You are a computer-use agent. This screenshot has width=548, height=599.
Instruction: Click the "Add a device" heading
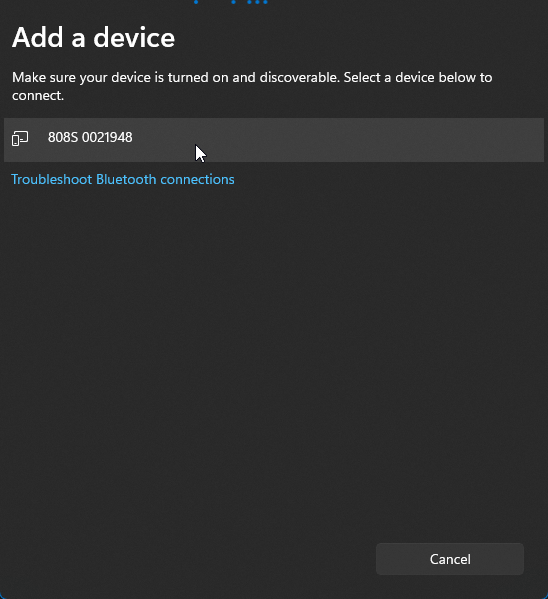[94, 38]
